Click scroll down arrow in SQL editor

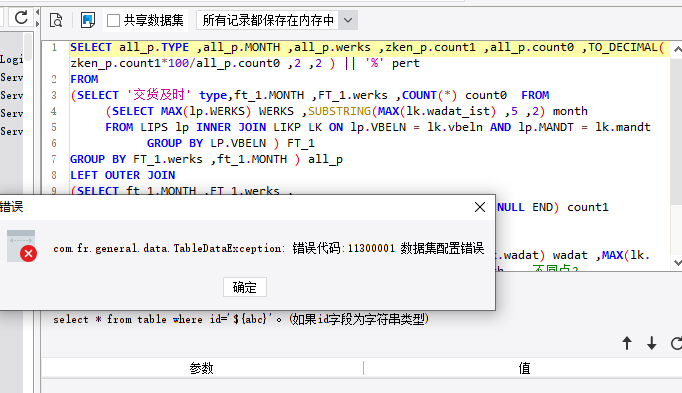pyautogui.click(x=677, y=263)
